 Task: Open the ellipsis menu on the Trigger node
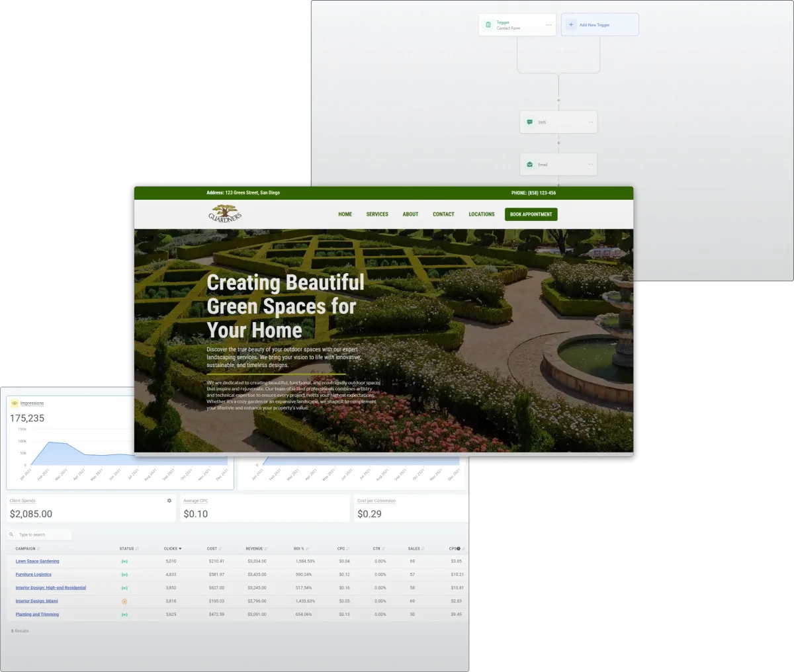549,24
